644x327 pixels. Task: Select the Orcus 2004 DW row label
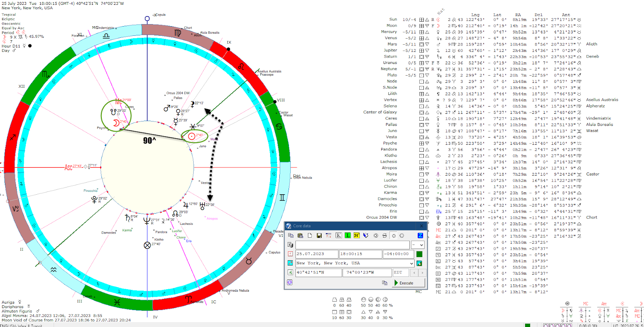click(x=382, y=217)
